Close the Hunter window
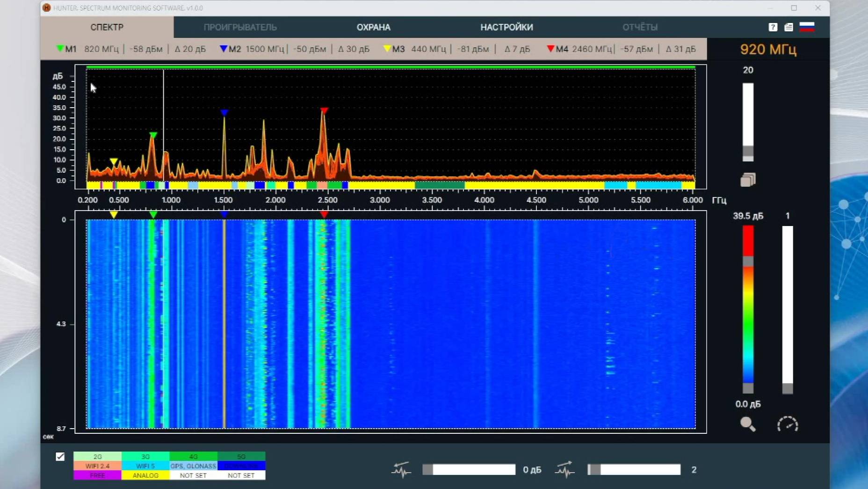 [x=818, y=8]
